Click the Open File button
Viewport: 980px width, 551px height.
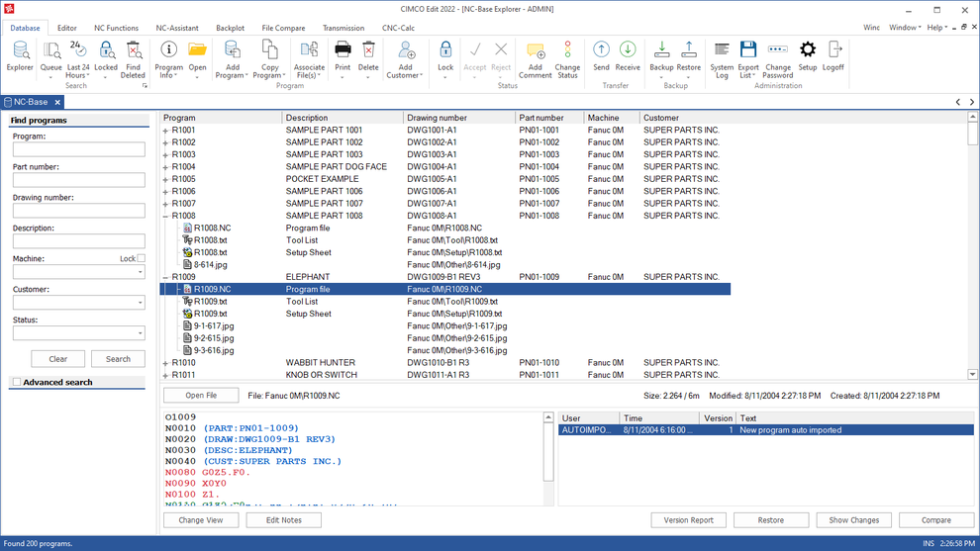(x=201, y=396)
